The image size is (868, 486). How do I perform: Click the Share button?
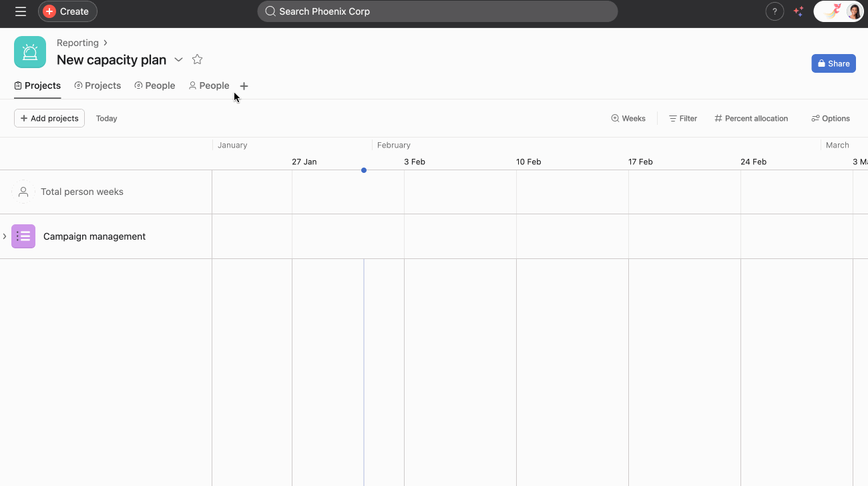[x=833, y=63]
